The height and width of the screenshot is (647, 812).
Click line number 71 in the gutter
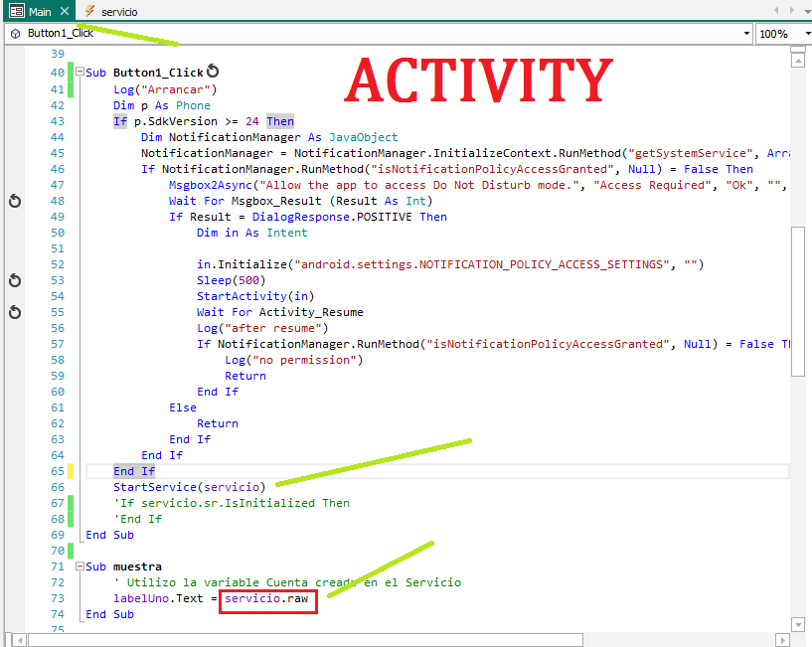(x=58, y=566)
